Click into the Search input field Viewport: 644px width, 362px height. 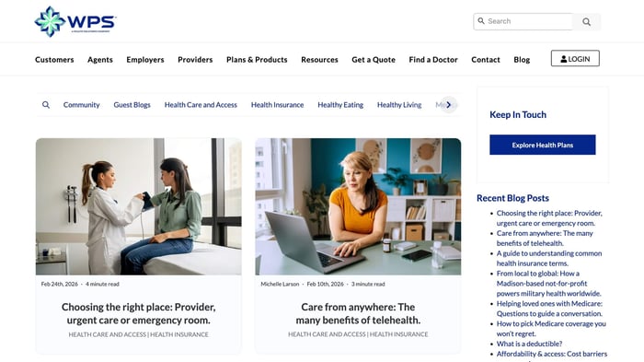[523, 21]
